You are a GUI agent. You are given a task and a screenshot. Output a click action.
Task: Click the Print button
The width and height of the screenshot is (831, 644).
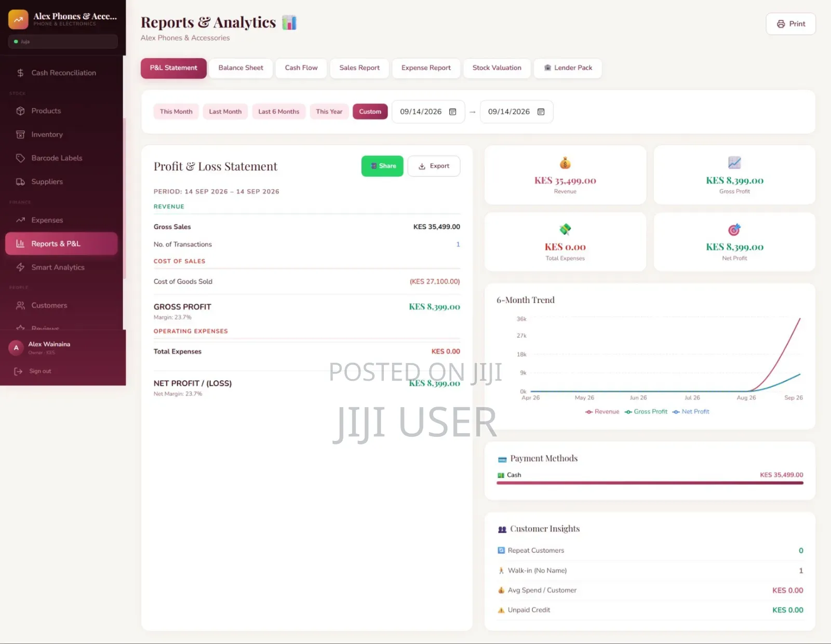pyautogui.click(x=791, y=24)
